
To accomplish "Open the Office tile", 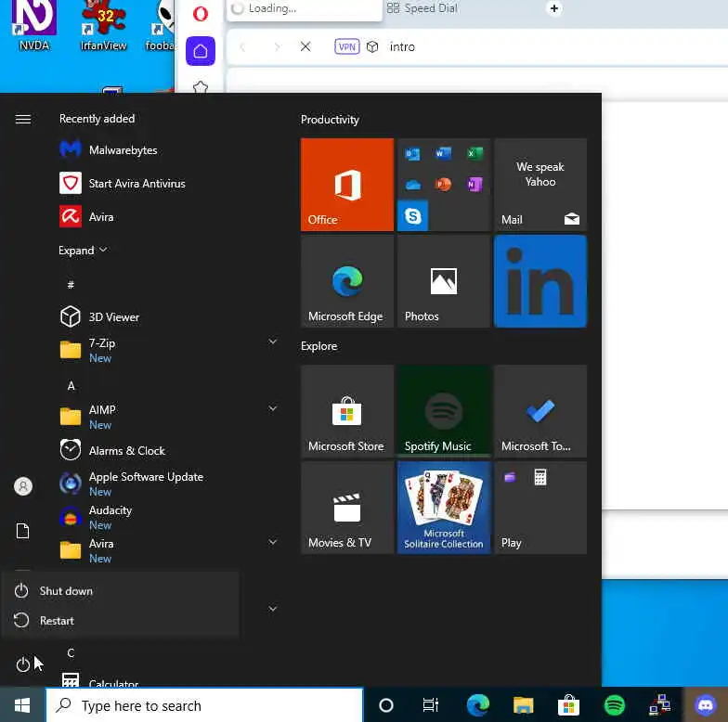I will pos(347,185).
